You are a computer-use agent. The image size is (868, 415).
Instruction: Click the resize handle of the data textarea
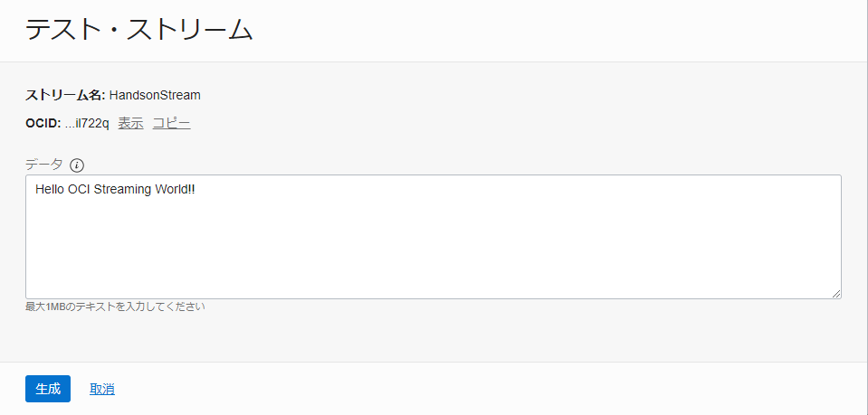coord(836,293)
